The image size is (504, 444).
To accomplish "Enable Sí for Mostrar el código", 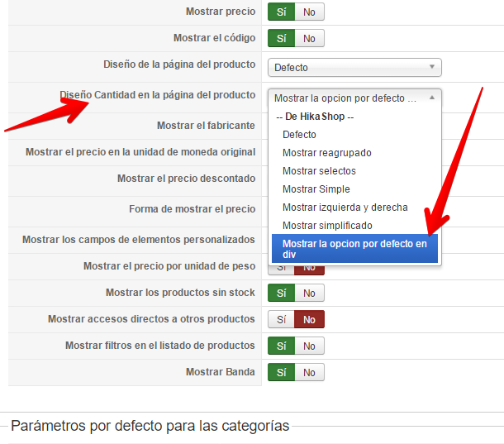I will point(281,38).
